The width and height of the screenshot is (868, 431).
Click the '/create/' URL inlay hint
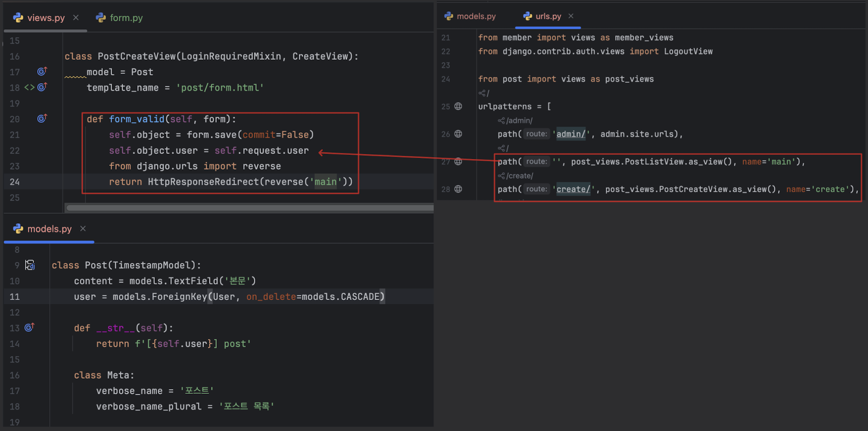pos(516,176)
